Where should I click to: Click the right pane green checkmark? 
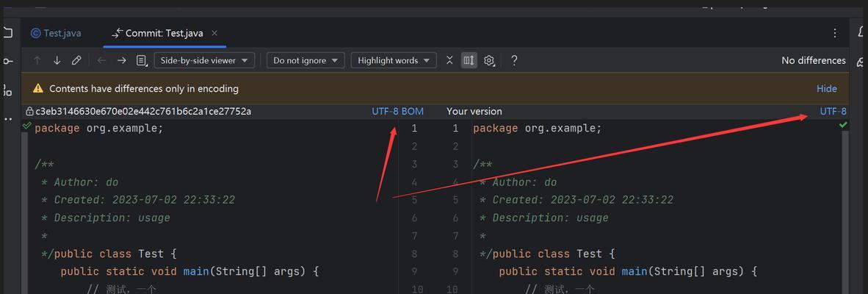click(842, 125)
